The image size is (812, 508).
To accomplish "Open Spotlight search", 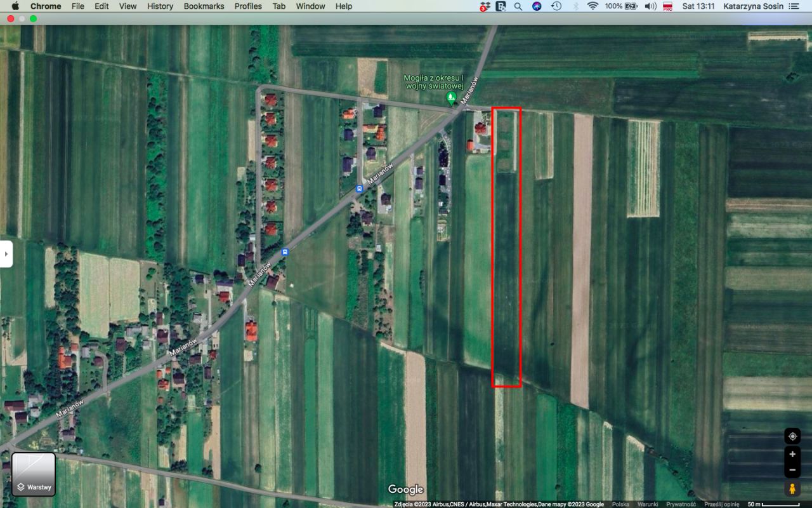I will [518, 6].
